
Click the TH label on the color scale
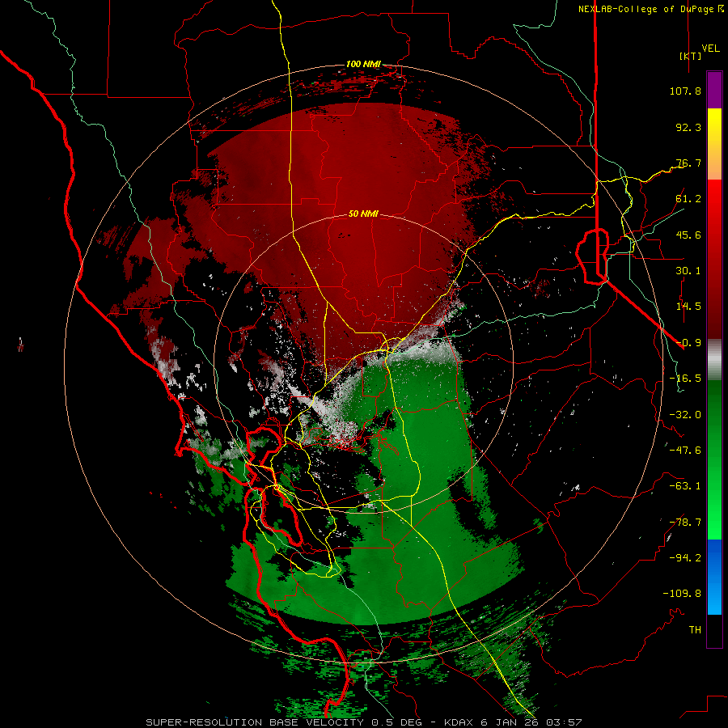pos(695,630)
